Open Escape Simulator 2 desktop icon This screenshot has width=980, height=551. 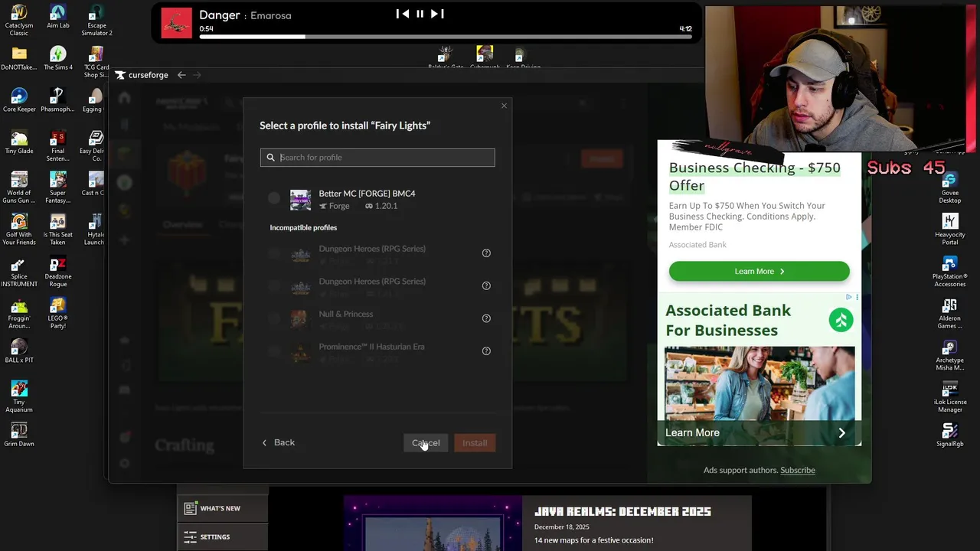click(96, 20)
